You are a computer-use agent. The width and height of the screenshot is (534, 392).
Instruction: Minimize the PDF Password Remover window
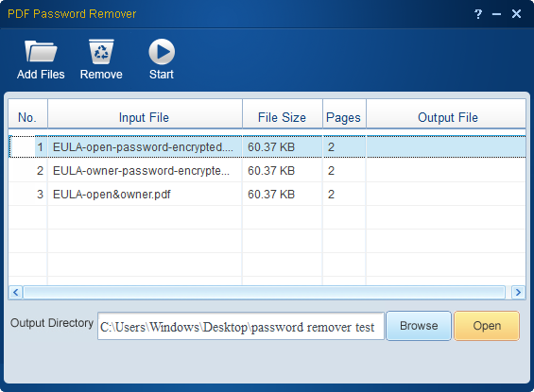[x=496, y=14]
